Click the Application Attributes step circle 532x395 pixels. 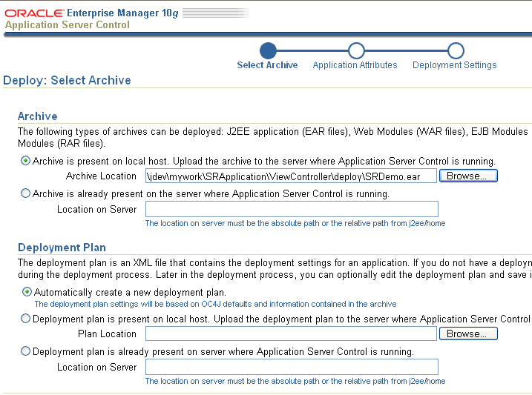coord(356,51)
